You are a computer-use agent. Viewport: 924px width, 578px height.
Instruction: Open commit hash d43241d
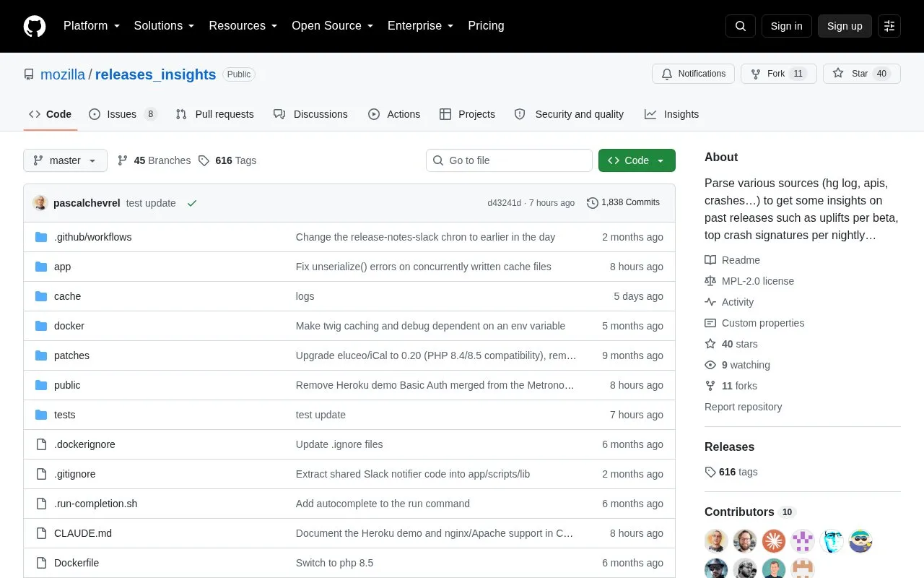[504, 203]
